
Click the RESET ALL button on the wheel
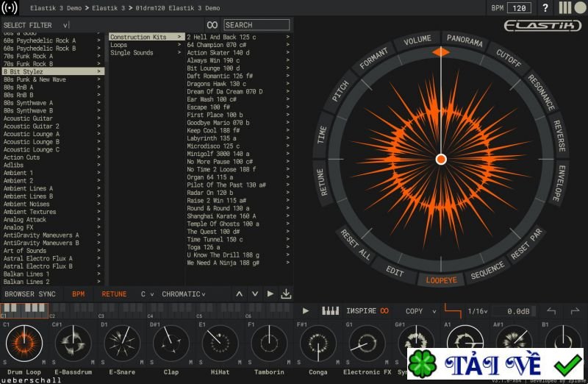(356, 244)
